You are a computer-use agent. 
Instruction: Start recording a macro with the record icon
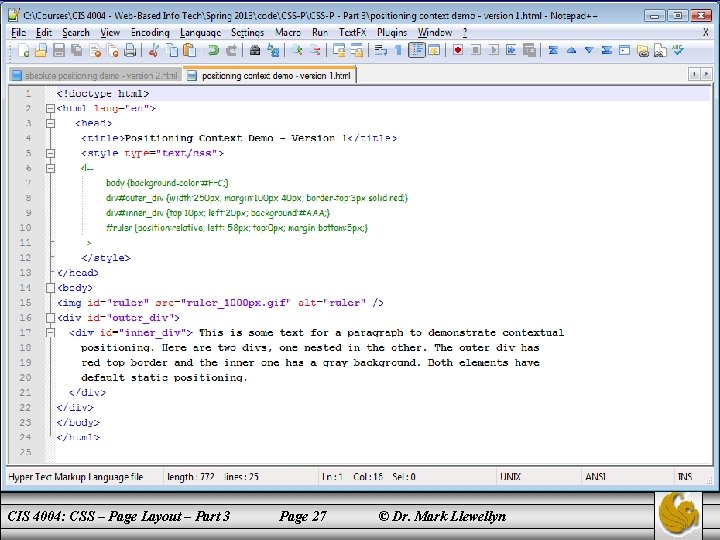[x=460, y=49]
